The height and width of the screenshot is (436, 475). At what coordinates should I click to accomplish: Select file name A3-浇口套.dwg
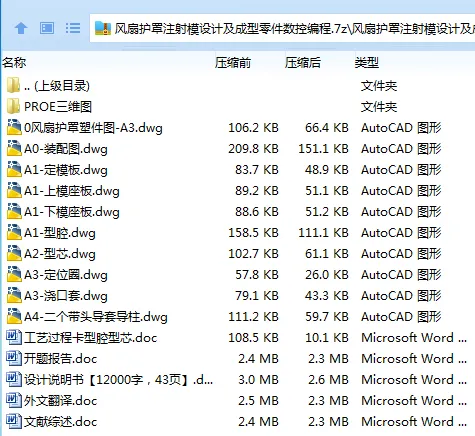pos(66,296)
